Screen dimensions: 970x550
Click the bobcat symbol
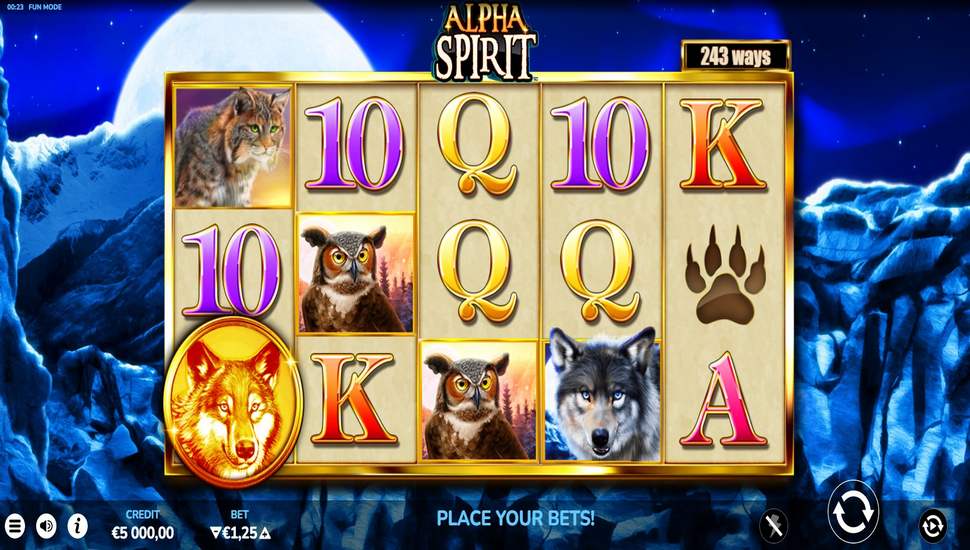tap(233, 146)
